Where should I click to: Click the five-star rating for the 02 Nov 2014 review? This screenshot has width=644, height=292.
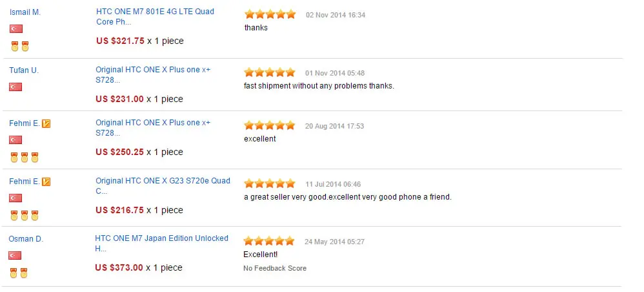[x=270, y=14]
